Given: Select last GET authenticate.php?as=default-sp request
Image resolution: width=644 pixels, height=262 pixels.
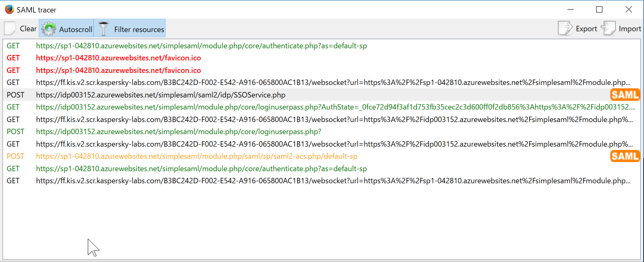Looking at the screenshot, I should pos(322,169).
